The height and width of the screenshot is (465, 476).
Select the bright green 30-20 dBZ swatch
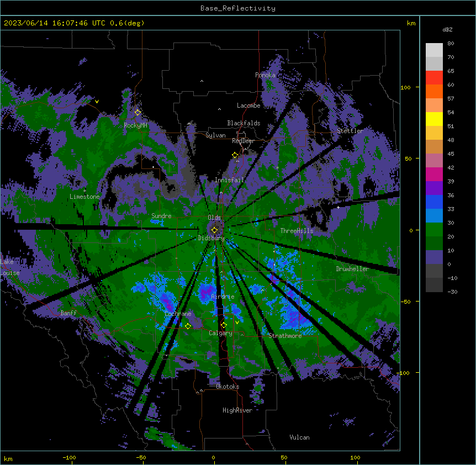point(434,230)
